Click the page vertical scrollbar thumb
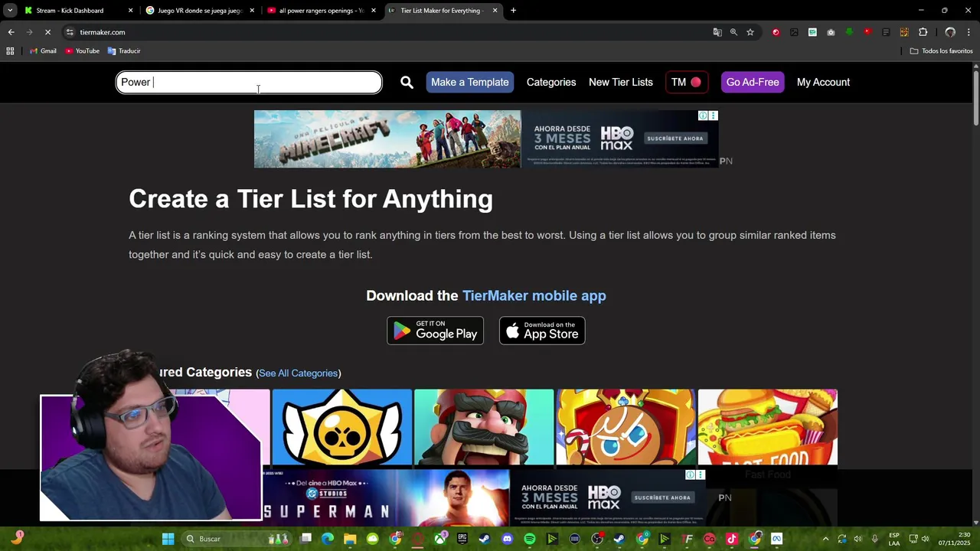980x551 pixels. tap(976, 99)
